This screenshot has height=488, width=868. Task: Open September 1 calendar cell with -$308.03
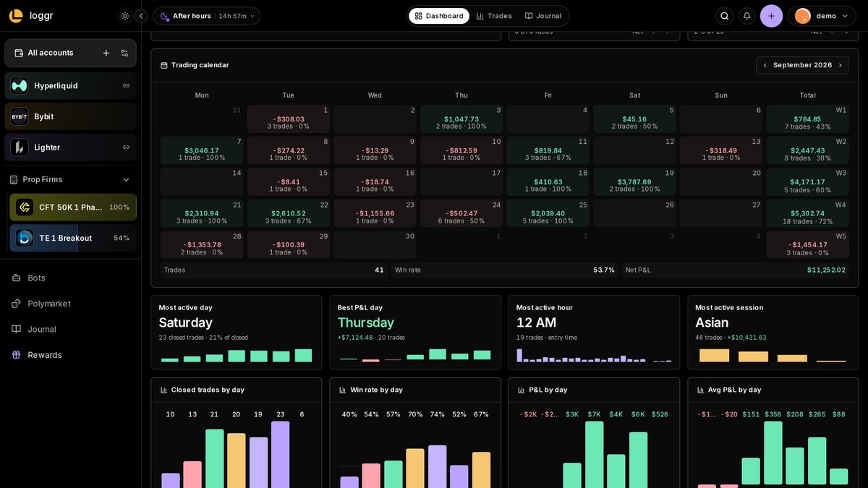point(289,119)
